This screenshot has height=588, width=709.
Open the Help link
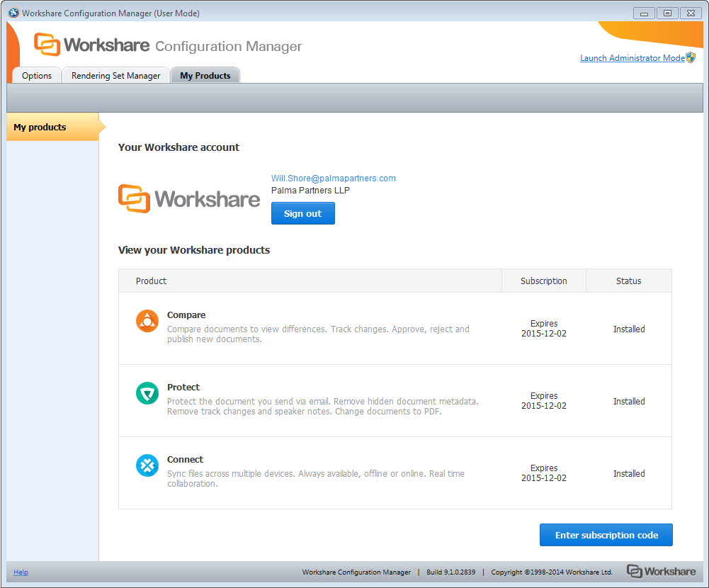tap(21, 572)
